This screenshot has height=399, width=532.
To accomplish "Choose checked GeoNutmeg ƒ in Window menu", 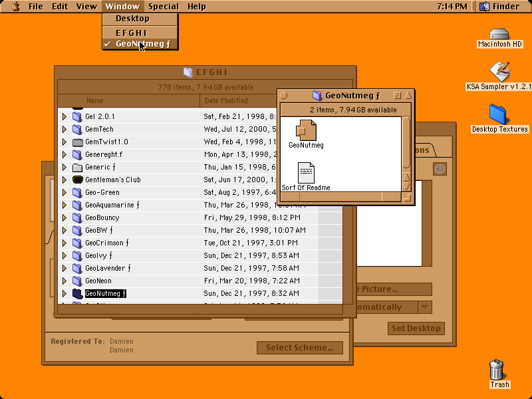I will 140,44.
